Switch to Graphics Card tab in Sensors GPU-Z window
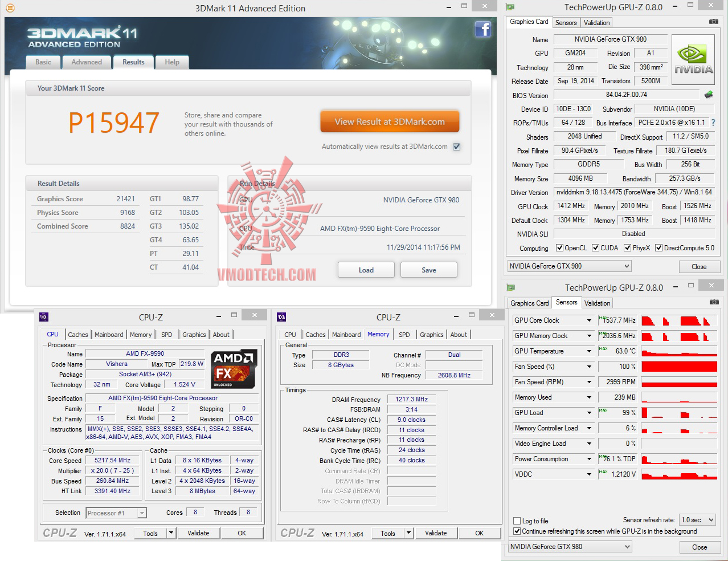The height and width of the screenshot is (561, 728). (x=529, y=303)
